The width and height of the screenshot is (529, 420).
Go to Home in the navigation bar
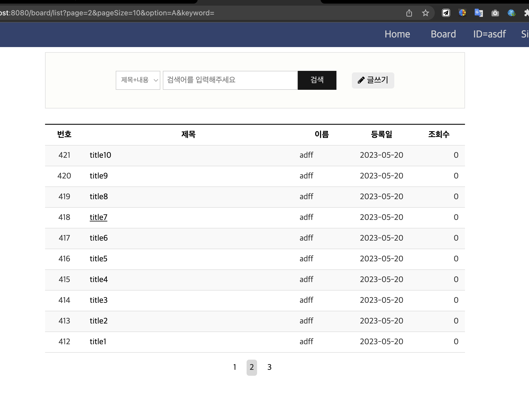point(397,34)
